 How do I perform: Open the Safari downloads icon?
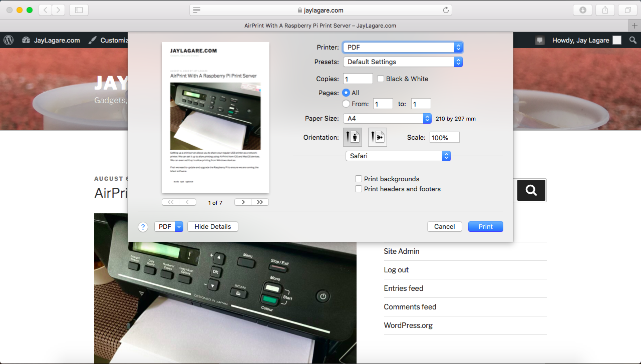(x=583, y=10)
